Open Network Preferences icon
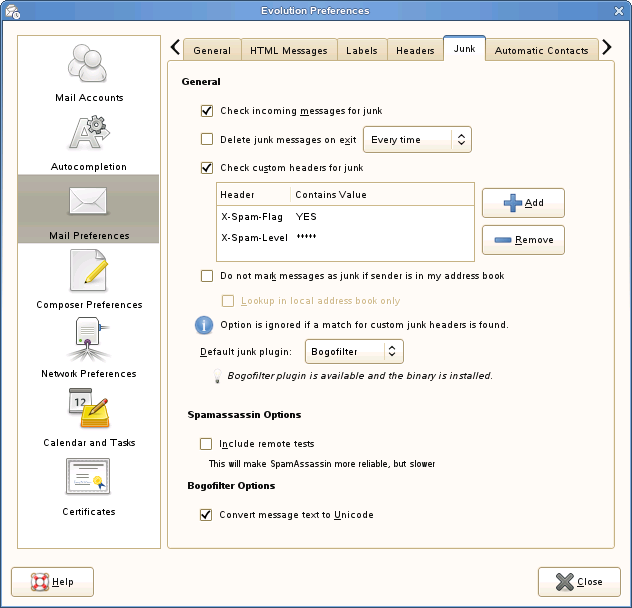 tap(88, 339)
